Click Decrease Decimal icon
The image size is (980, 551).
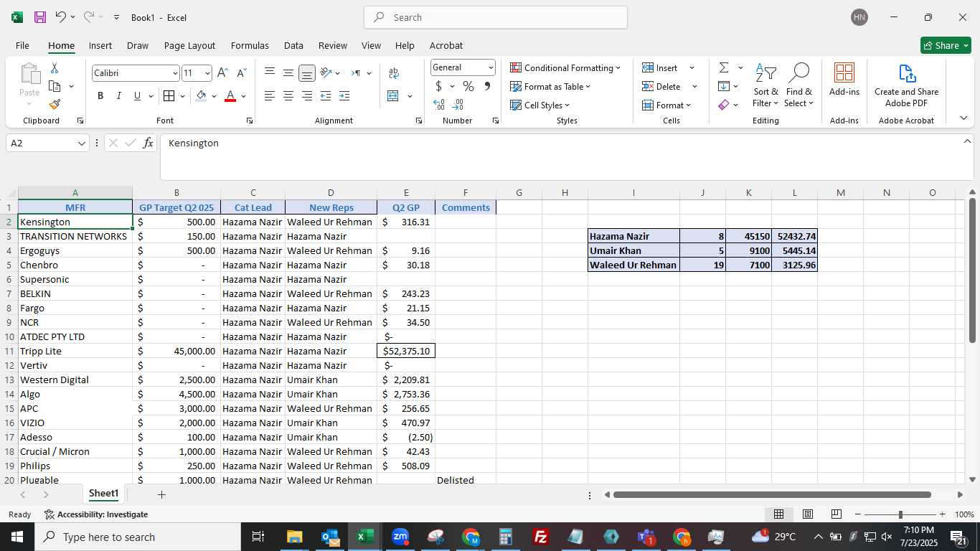(x=458, y=105)
